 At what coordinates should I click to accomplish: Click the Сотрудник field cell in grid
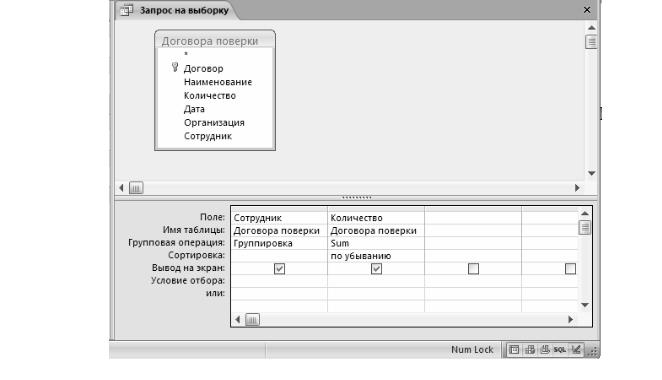tap(279, 218)
